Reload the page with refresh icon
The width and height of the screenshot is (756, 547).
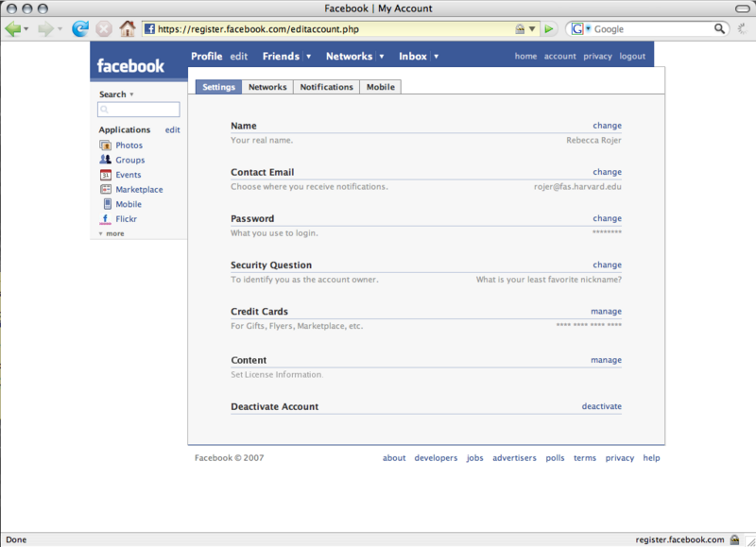(x=80, y=29)
